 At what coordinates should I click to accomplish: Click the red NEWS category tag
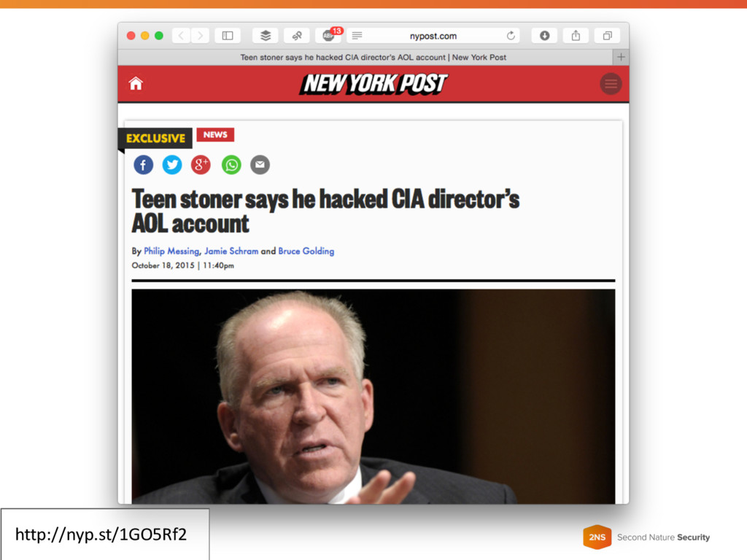[x=215, y=135]
